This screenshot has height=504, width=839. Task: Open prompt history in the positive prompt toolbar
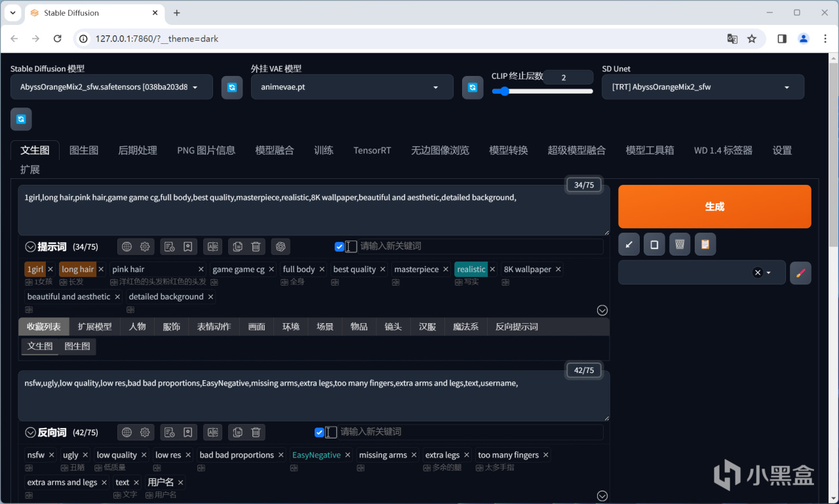169,246
